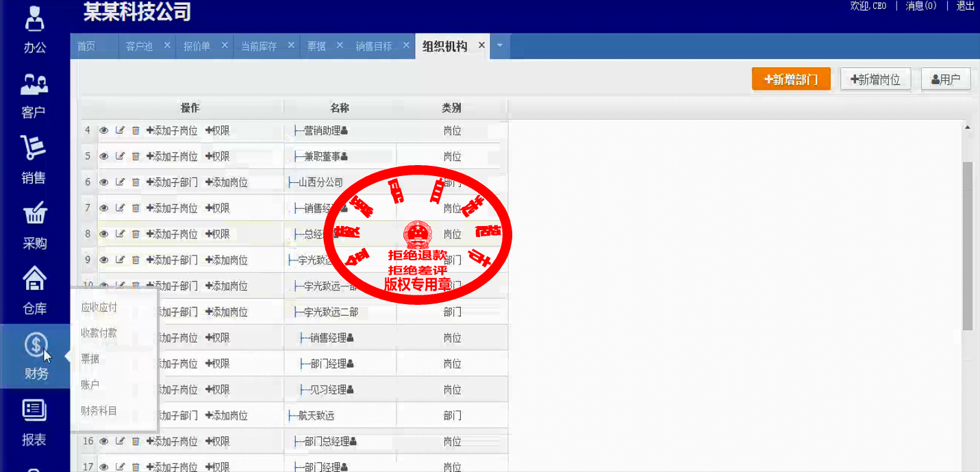The image size is (980, 472).
Task: Edit row 6 山西分公司 using pencil icon
Action: point(120,182)
